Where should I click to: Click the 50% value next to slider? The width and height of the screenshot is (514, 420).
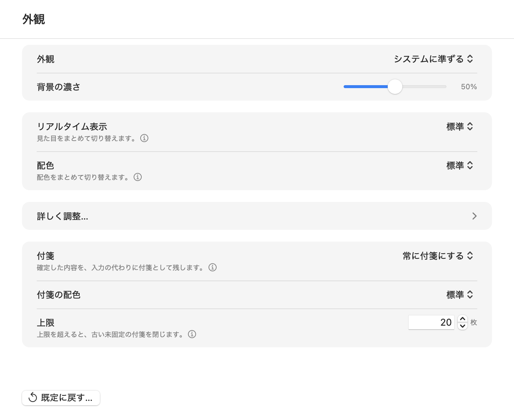click(x=469, y=87)
